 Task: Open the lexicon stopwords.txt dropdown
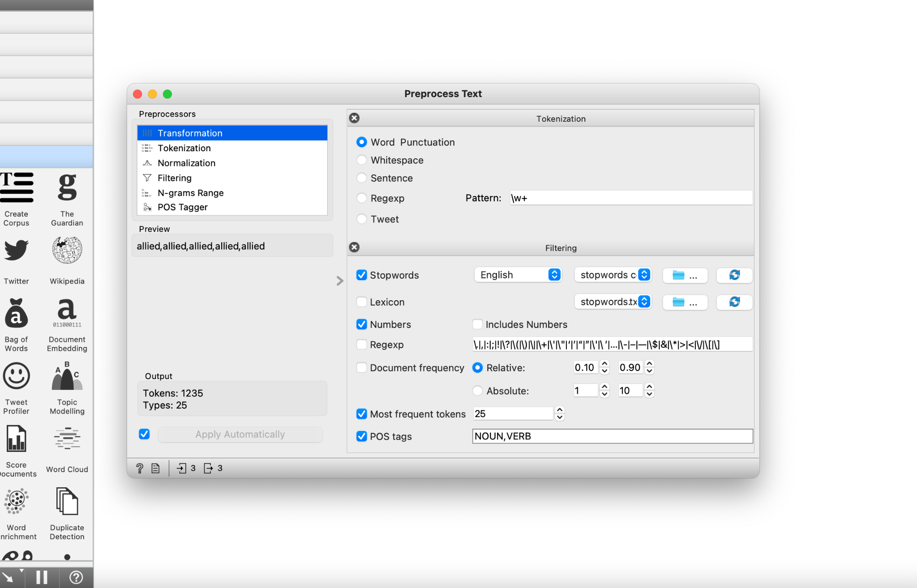point(613,302)
